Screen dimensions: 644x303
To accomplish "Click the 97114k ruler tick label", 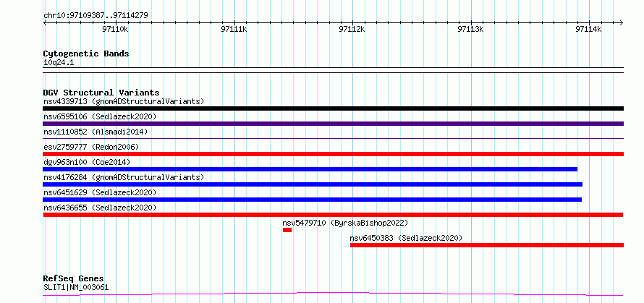I will point(588,29).
